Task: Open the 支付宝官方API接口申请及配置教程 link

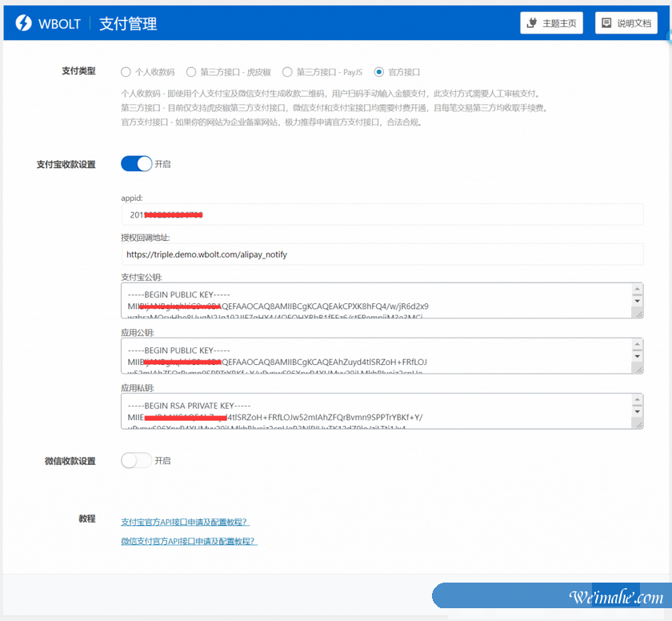Action: (183, 521)
